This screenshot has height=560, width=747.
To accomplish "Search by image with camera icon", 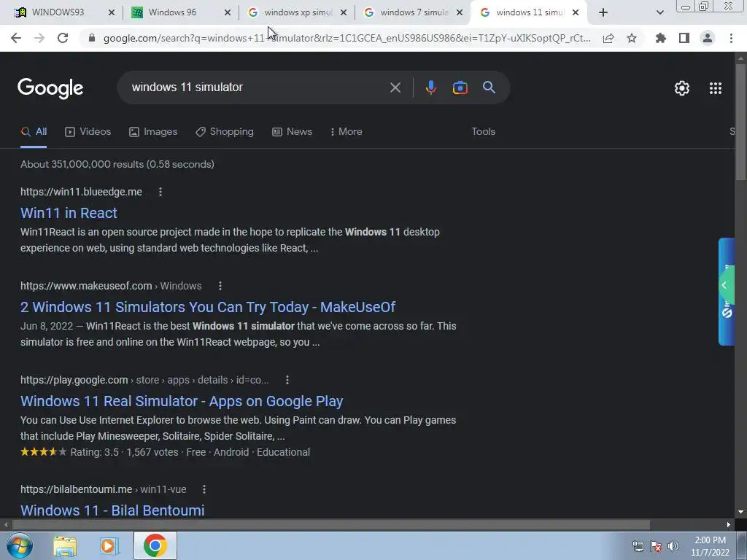I will coord(460,87).
